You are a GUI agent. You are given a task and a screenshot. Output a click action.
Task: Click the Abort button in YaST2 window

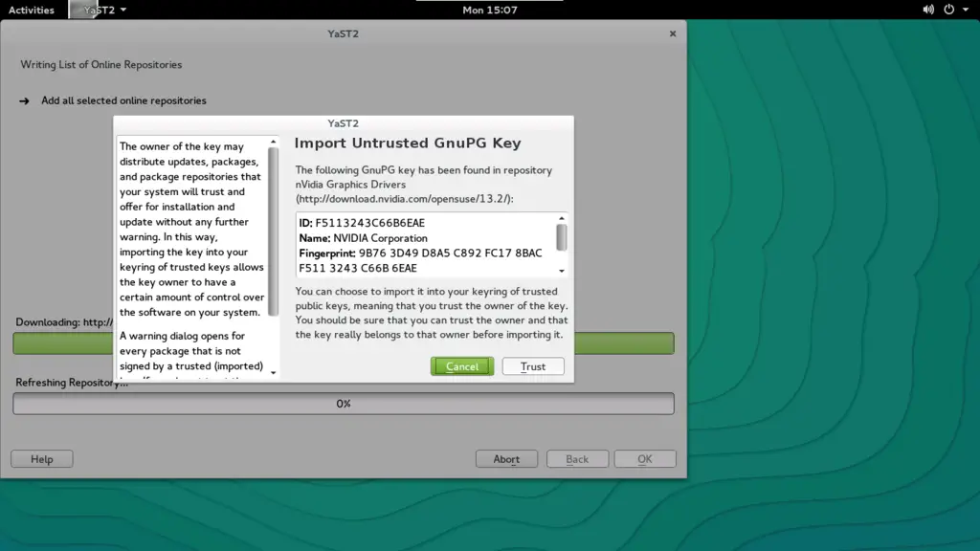[x=506, y=459]
